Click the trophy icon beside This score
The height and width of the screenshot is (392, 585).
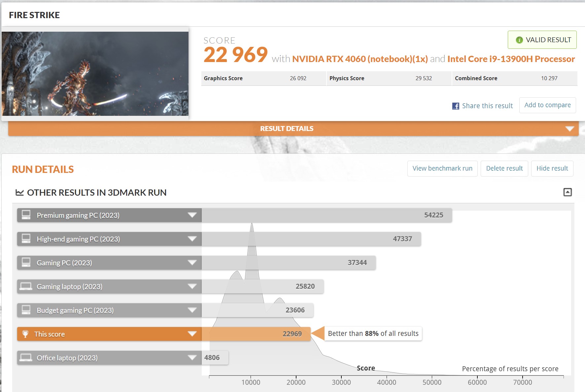coord(25,334)
